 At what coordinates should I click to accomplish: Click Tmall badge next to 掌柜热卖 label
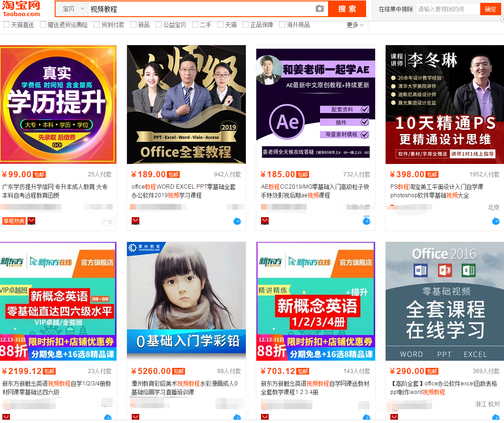[x=31, y=221]
